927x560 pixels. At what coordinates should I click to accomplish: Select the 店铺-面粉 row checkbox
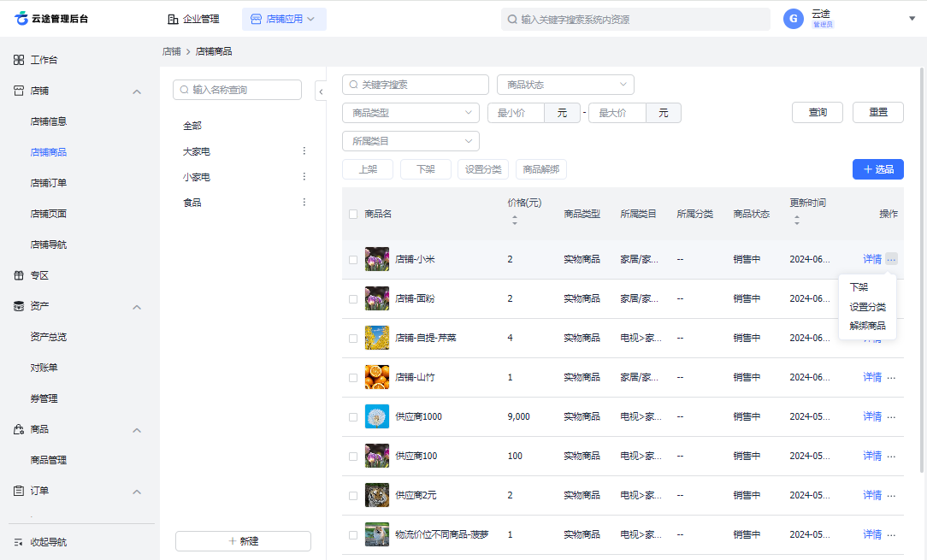(353, 299)
